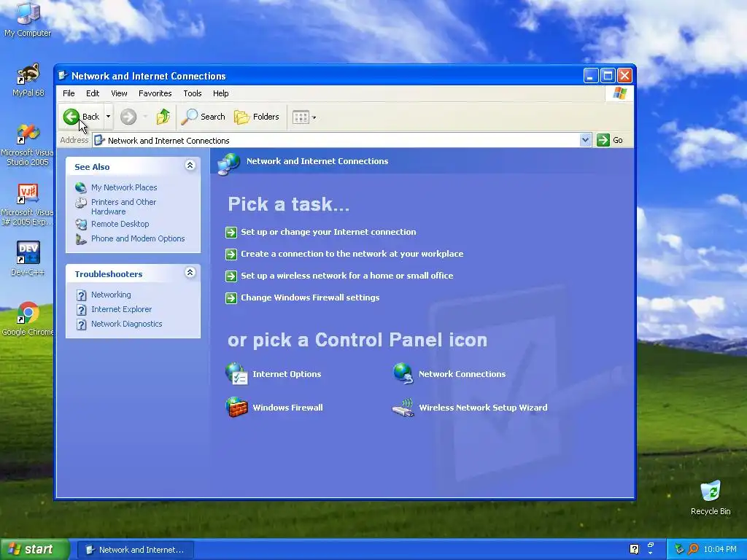Click the Internet Explorer help question-mark icon
Viewport: 747px width, 560px height.
82,310
